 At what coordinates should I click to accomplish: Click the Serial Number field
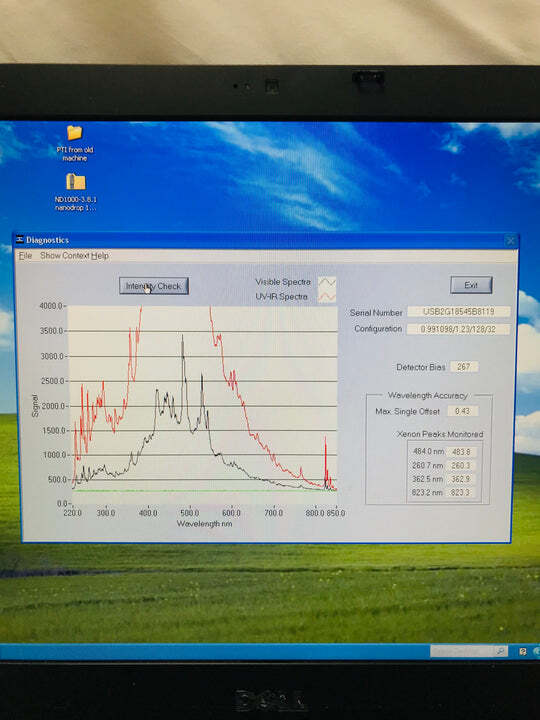tap(458, 312)
